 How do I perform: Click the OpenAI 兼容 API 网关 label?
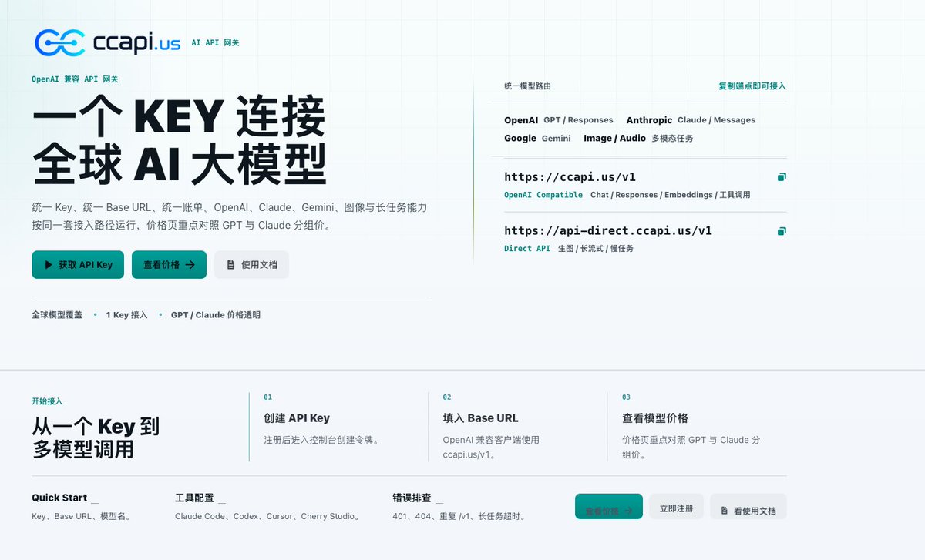75,79
